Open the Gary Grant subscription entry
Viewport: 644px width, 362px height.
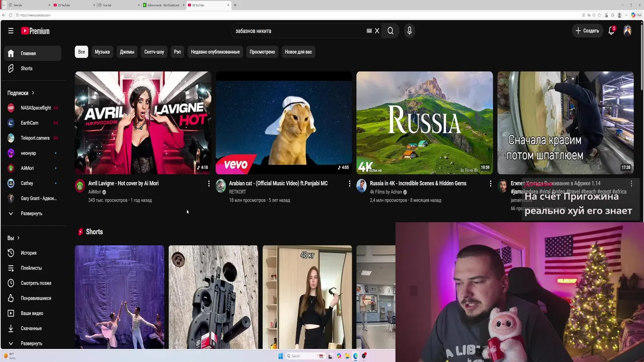(34, 198)
